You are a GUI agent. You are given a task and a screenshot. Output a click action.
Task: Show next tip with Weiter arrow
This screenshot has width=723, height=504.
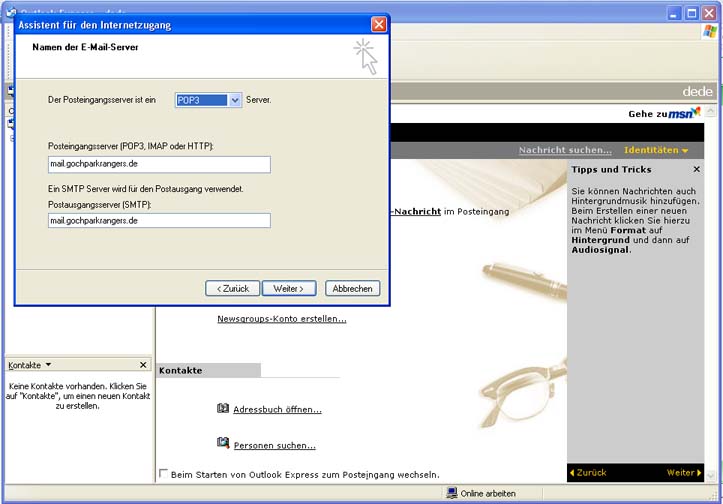coord(683,472)
